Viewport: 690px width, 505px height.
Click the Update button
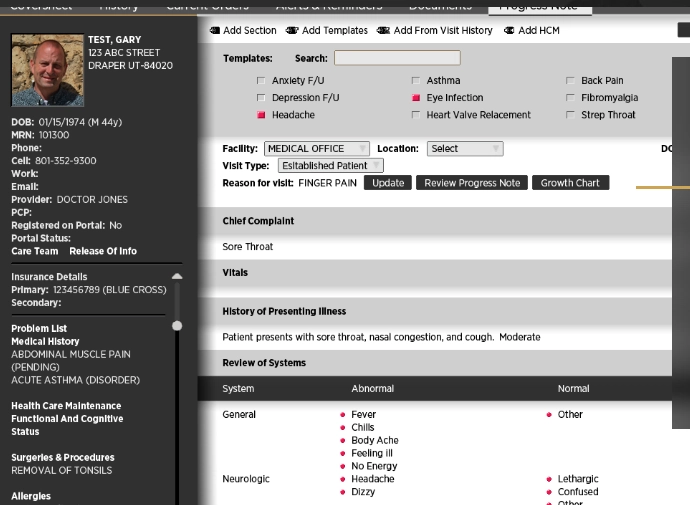tap(388, 183)
